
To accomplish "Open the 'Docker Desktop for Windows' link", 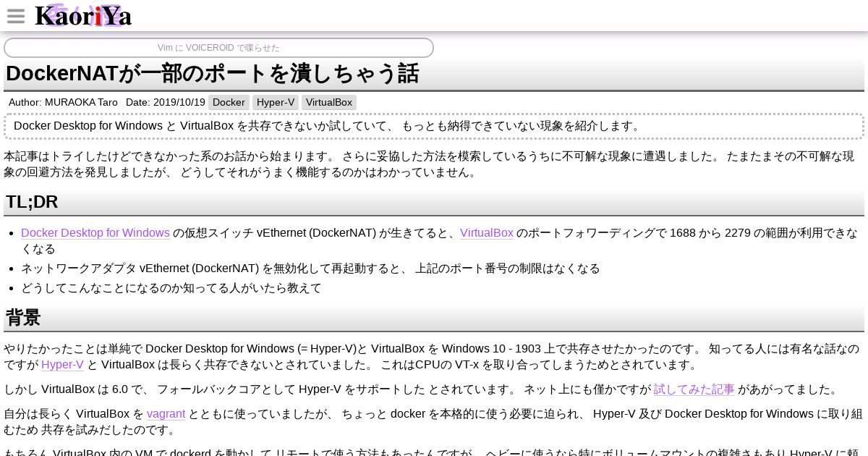I will click(95, 233).
